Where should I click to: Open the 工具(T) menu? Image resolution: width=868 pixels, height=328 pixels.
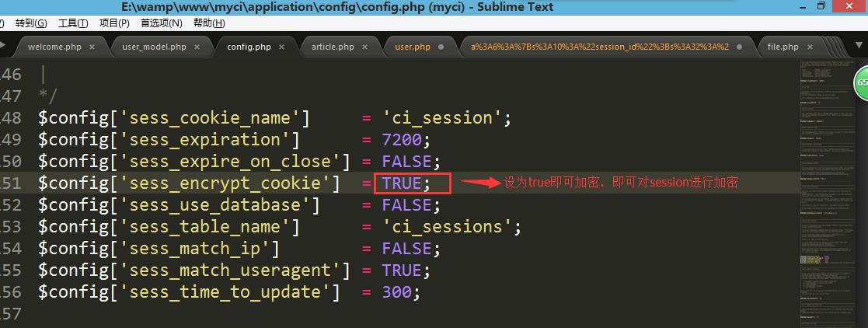73,23
